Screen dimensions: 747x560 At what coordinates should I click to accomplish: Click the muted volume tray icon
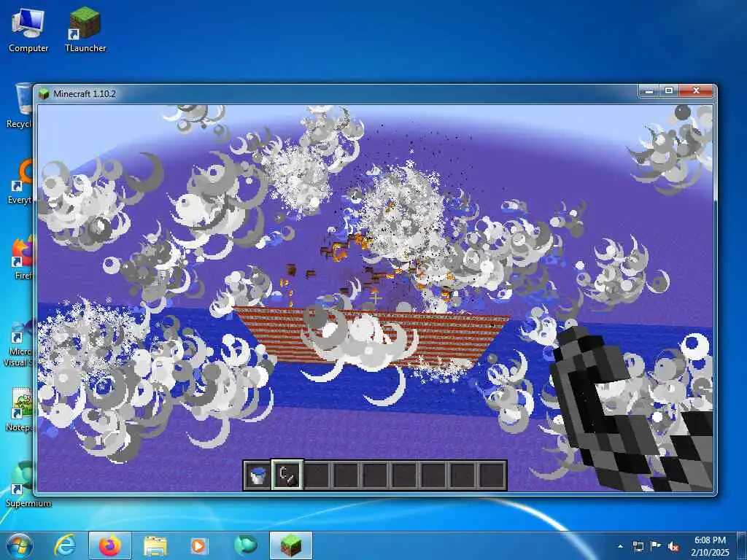click(673, 546)
